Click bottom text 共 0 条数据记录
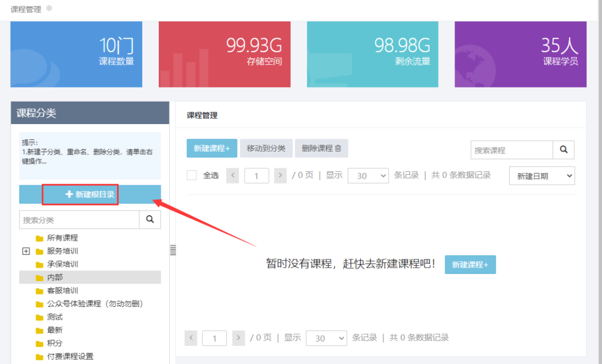The image size is (602, 364). pos(419,338)
